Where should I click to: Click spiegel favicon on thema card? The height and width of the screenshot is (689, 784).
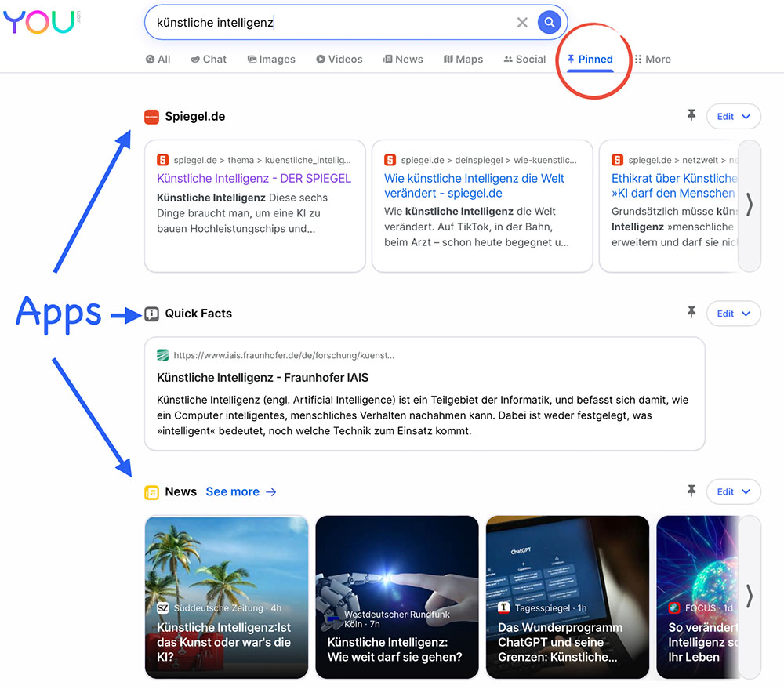162,160
